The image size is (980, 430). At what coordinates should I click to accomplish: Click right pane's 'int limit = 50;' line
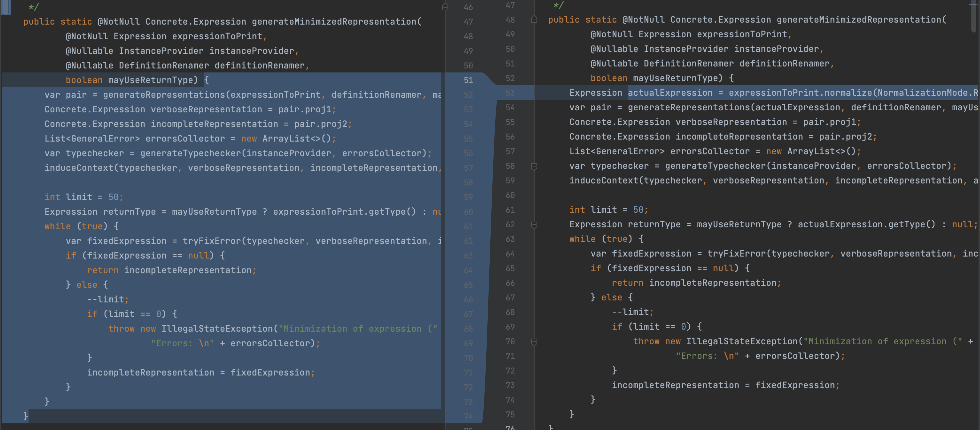tap(609, 210)
